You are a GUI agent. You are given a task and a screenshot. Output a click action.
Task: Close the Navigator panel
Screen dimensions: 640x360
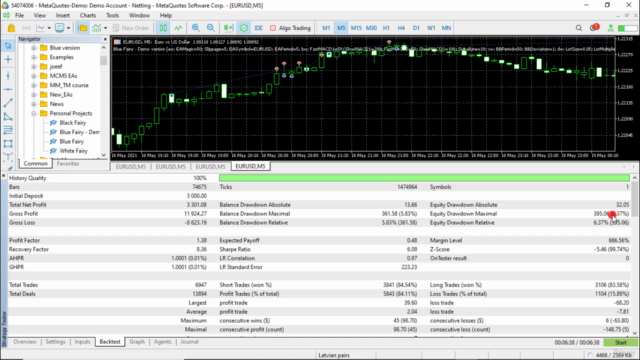pyautogui.click(x=105, y=39)
